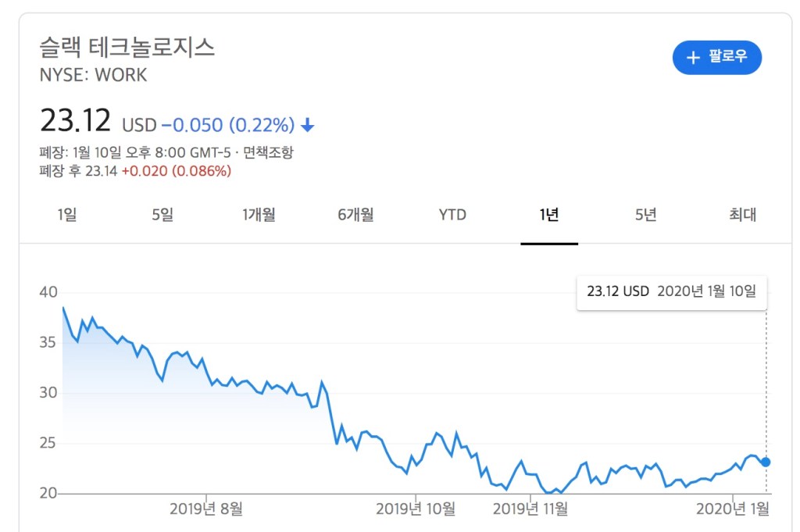Click the plus icon on the 팔로우 button
Viewport: 800px width, 532px height.
pos(692,58)
